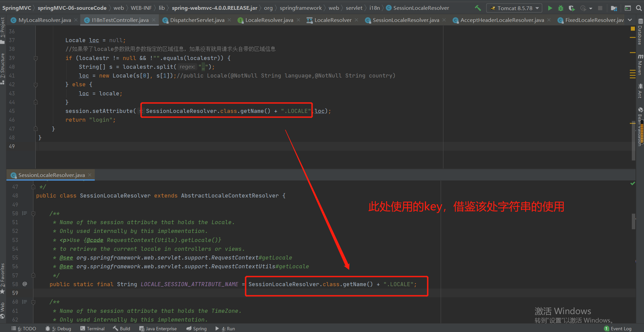Click the green inspection checkmark icon
This screenshot has width=644, height=332.
point(633,184)
